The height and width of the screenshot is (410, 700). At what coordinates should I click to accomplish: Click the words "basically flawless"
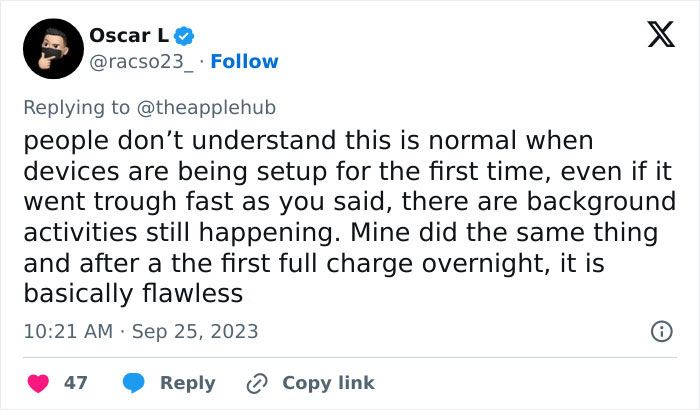point(133,294)
